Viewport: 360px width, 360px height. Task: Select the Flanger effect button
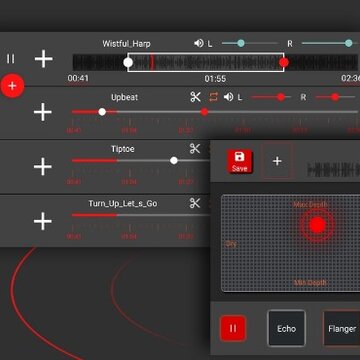click(x=342, y=329)
